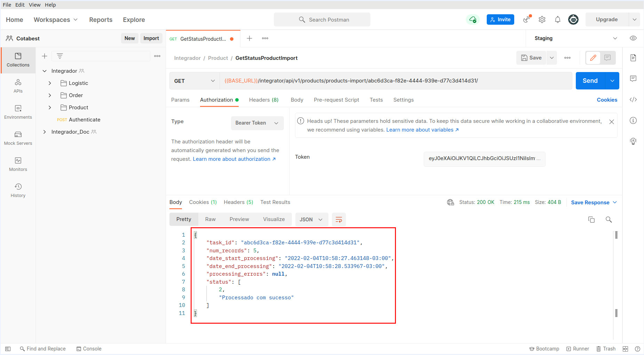Click the sync status cloud icon
Image resolution: width=644 pixels, height=355 pixels.
point(472,19)
